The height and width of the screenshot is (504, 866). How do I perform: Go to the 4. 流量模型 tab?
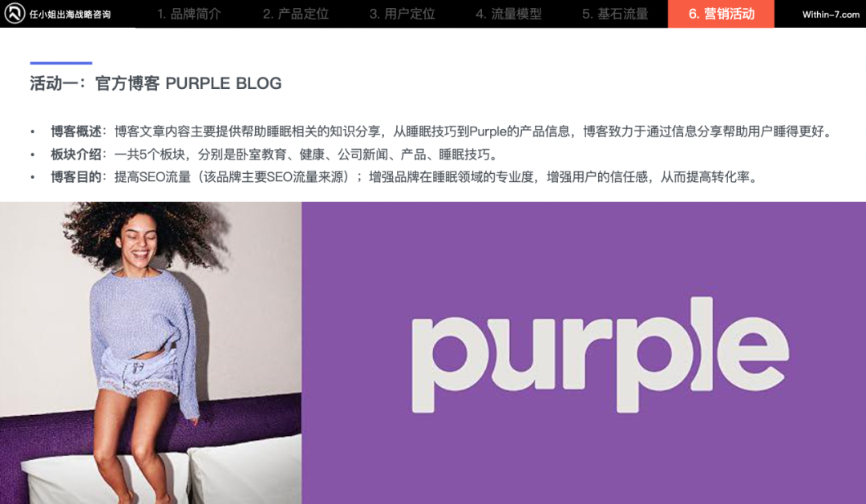pos(508,14)
